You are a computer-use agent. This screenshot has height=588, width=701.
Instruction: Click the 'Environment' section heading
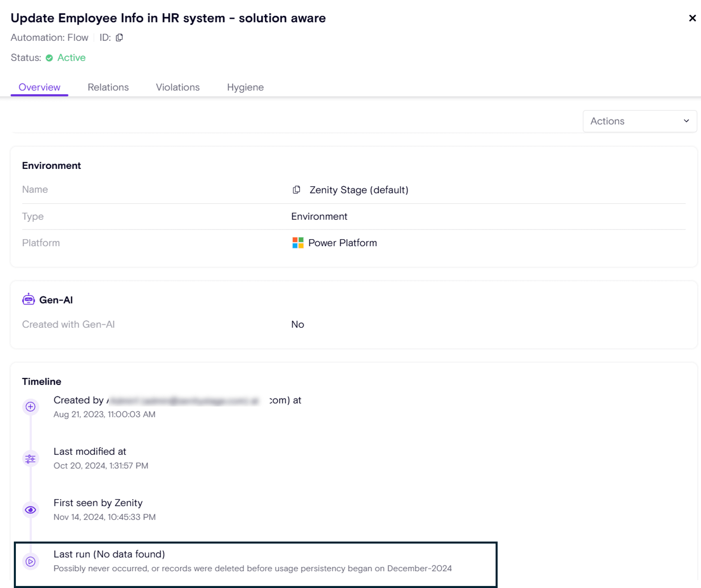point(51,166)
